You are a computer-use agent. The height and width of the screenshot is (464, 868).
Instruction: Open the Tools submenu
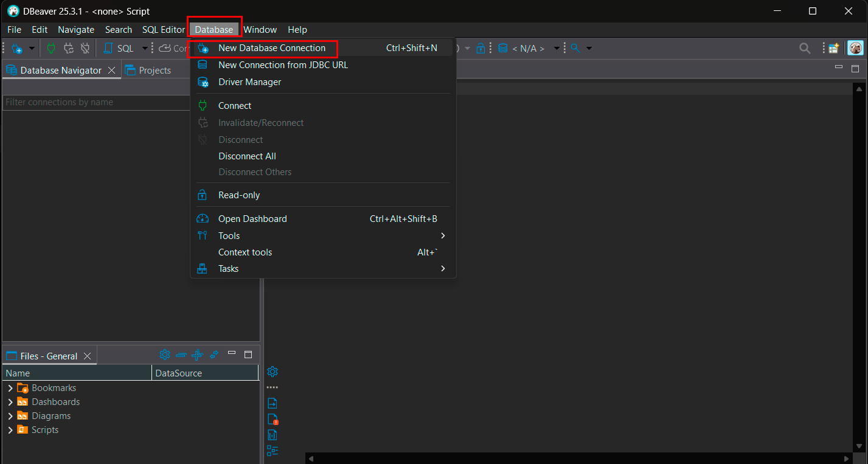(229, 236)
